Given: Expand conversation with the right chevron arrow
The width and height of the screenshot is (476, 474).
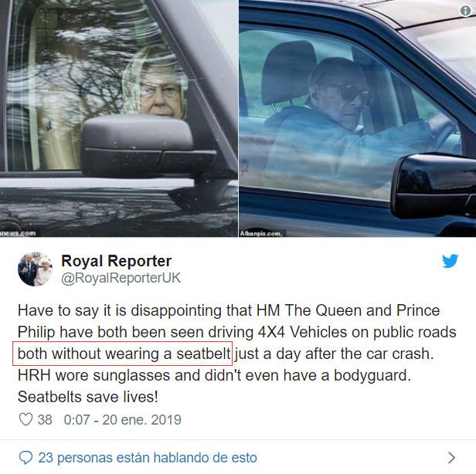Looking at the screenshot, I should point(452,457).
